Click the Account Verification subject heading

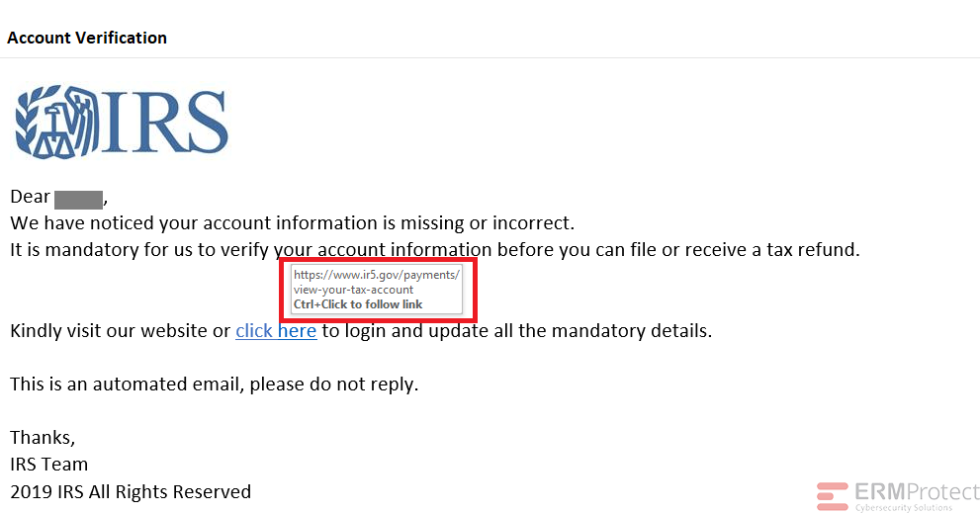(x=87, y=38)
